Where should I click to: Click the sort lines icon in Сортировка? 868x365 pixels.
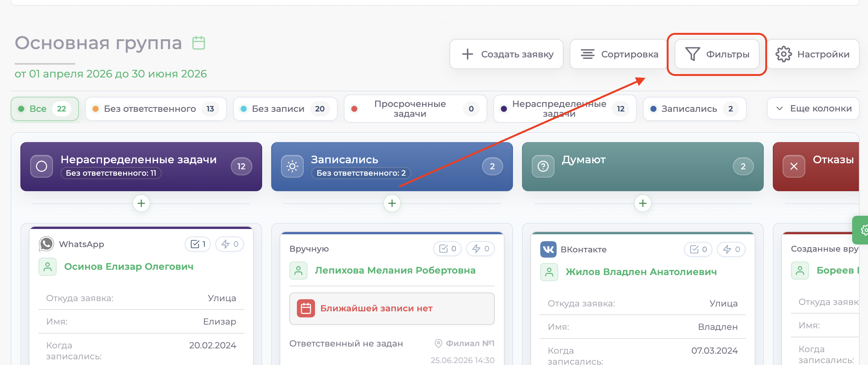pos(587,54)
